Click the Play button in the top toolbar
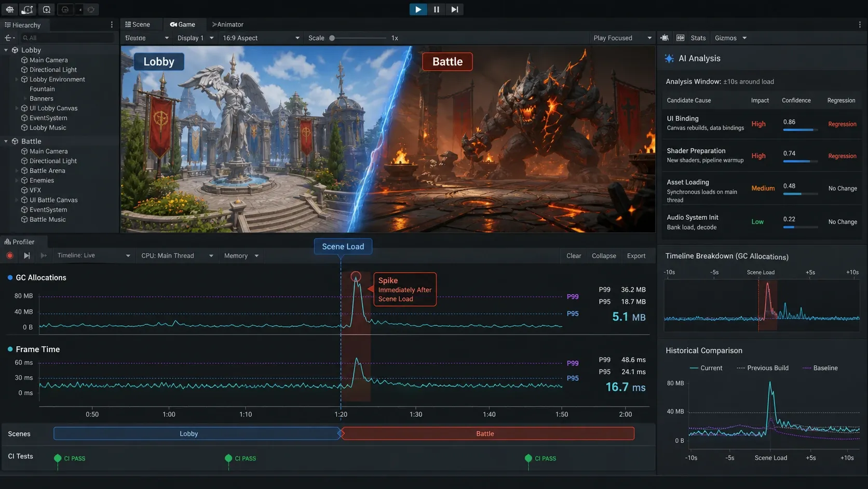Image resolution: width=868 pixels, height=489 pixels. [418, 9]
